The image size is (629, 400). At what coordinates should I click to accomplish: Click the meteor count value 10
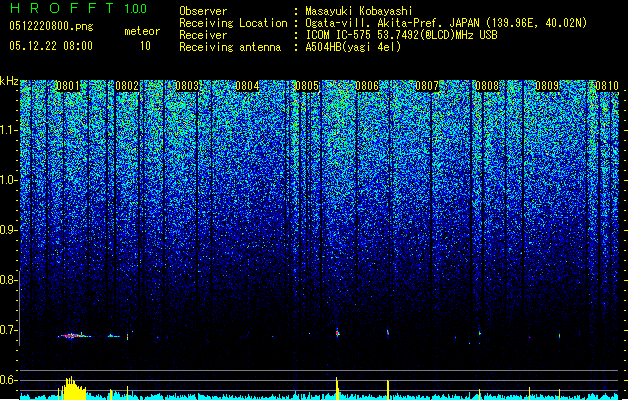[x=145, y=46]
